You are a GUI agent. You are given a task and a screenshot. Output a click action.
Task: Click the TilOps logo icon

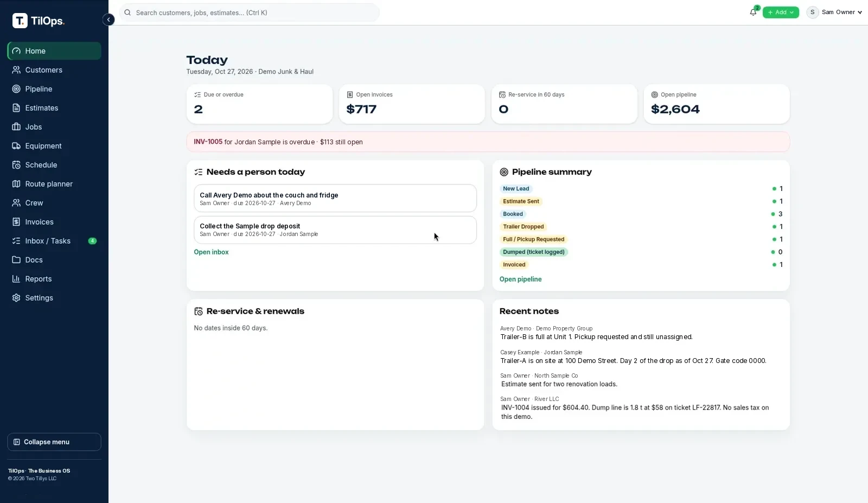(20, 21)
